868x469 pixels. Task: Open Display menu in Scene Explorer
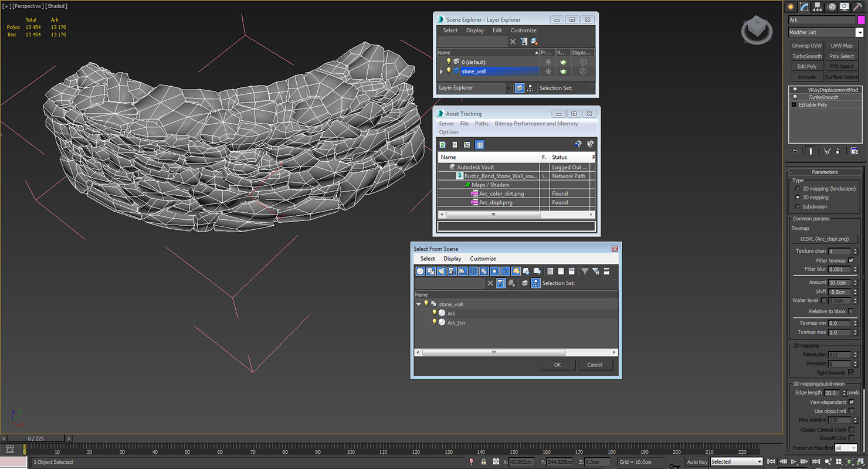pos(475,30)
